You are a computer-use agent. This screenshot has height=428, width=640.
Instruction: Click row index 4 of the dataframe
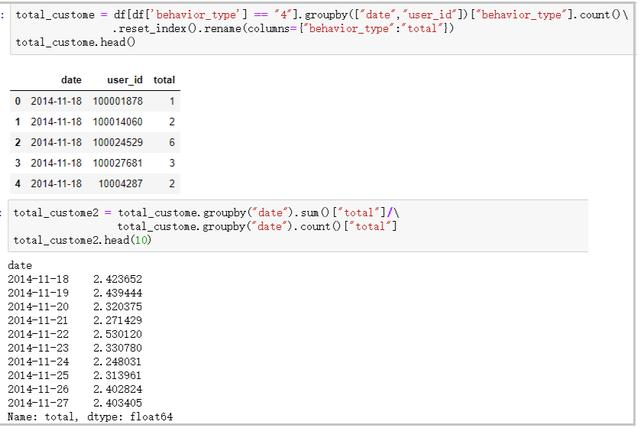(x=17, y=184)
